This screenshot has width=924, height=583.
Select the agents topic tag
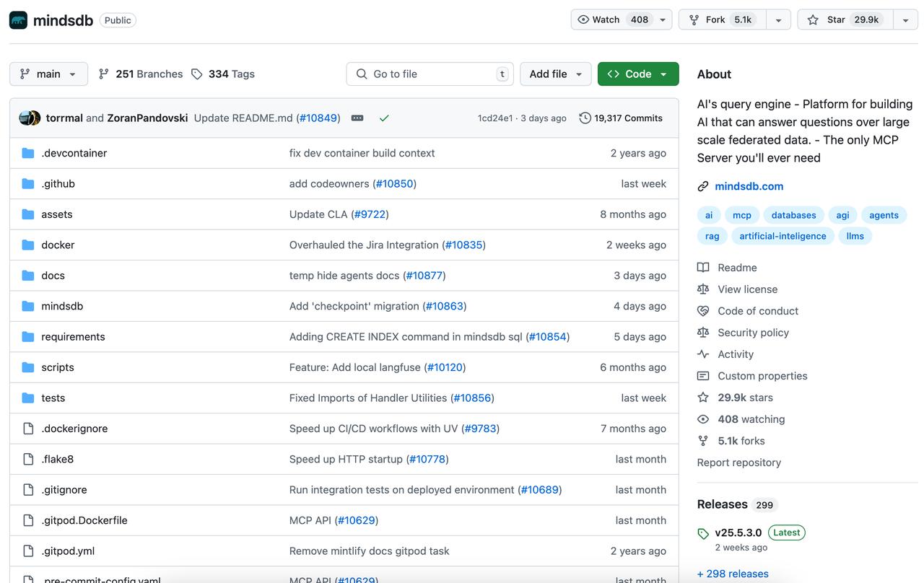click(884, 215)
